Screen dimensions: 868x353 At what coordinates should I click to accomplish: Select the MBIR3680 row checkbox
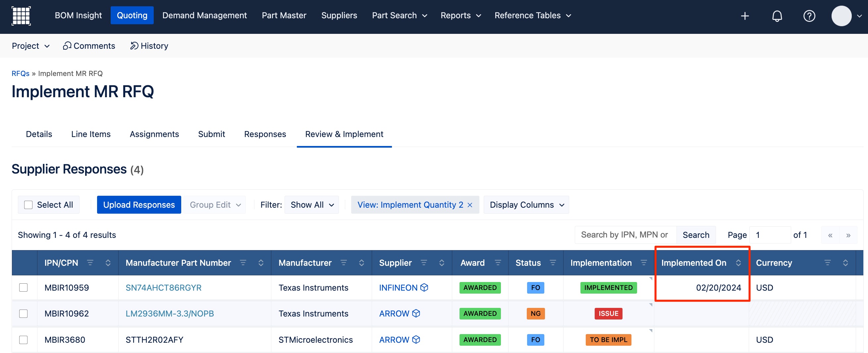click(23, 339)
